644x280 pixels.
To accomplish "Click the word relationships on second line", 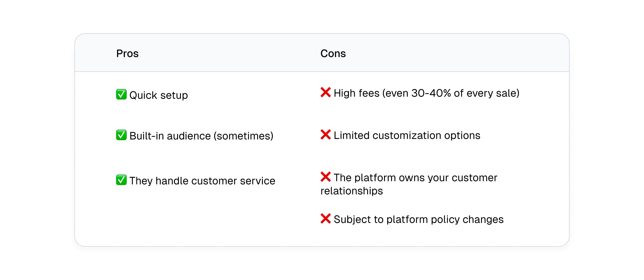I will 352,191.
